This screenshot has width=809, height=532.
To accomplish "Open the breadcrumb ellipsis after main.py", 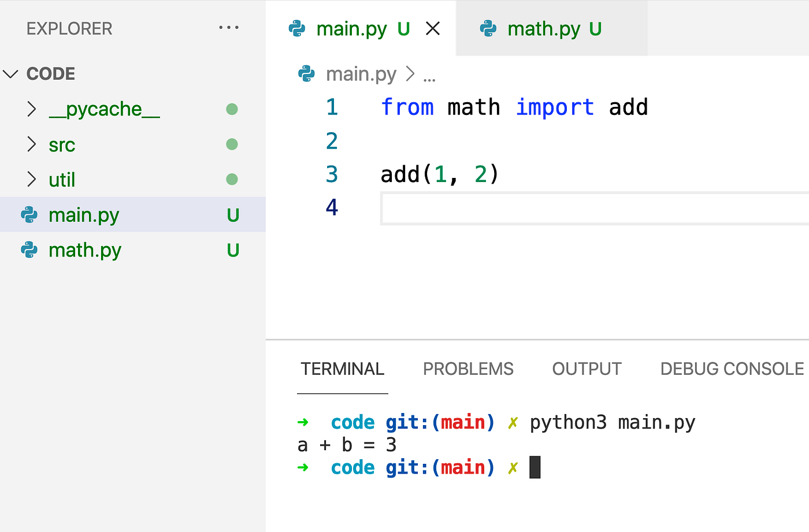I will coord(430,74).
